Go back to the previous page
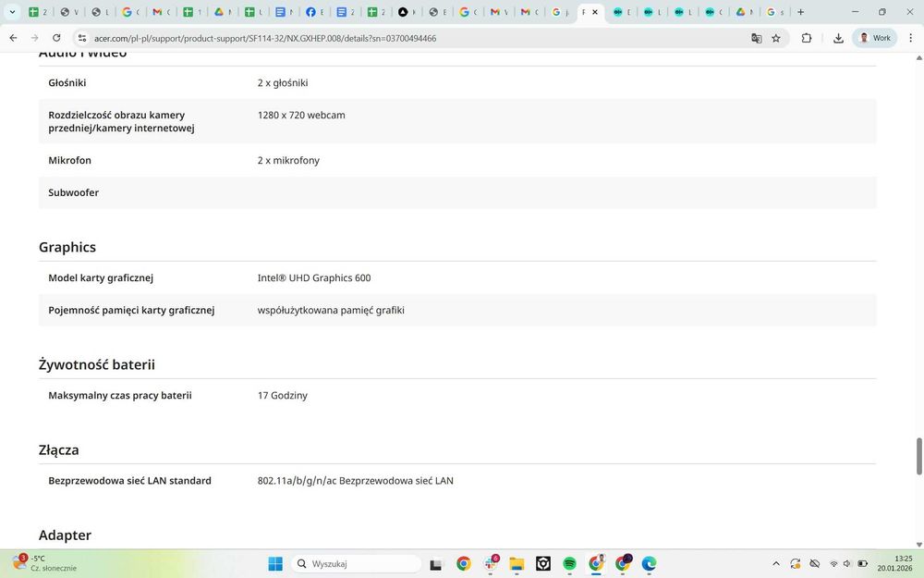This screenshot has width=924, height=578. coord(13,38)
